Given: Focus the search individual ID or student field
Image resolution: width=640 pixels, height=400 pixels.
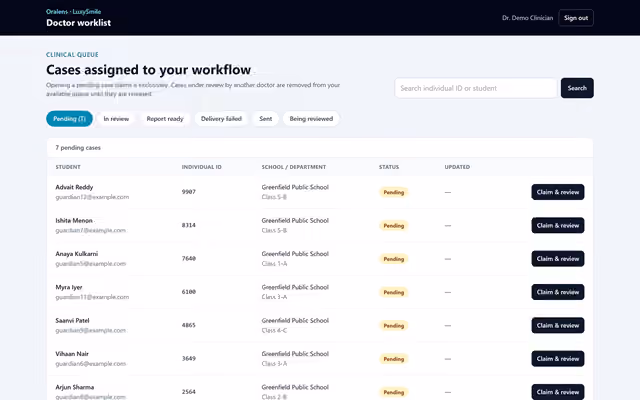Looking at the screenshot, I should click(476, 88).
